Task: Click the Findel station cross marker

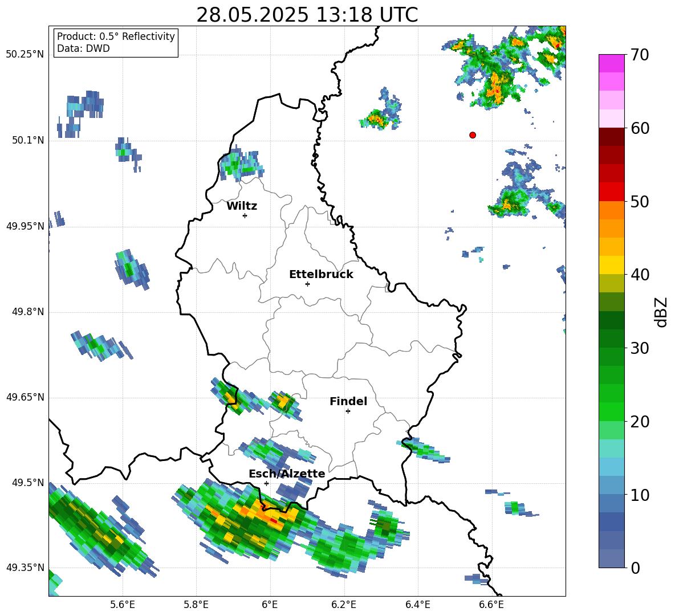Action: (348, 411)
